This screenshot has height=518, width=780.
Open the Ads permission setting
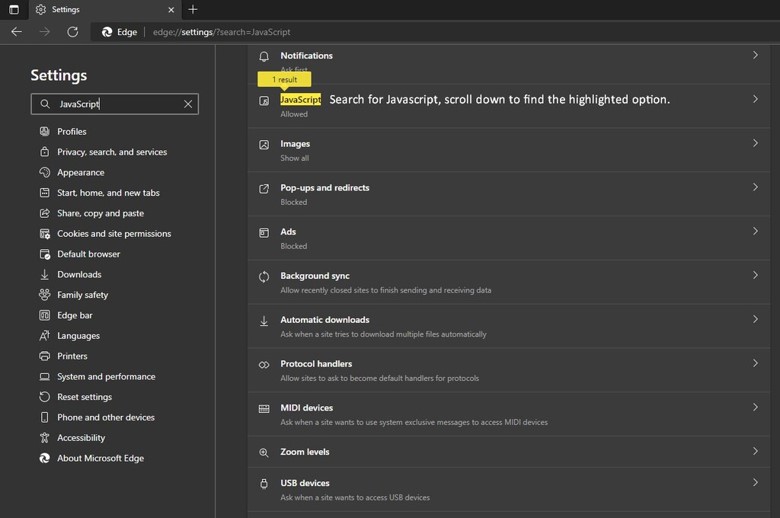(x=288, y=232)
